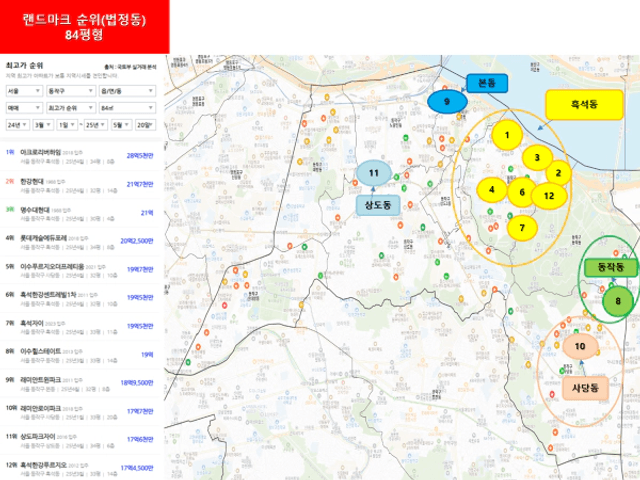
Task: Open the 최고가 순위 ranking type dropdown
Action: coord(71,108)
